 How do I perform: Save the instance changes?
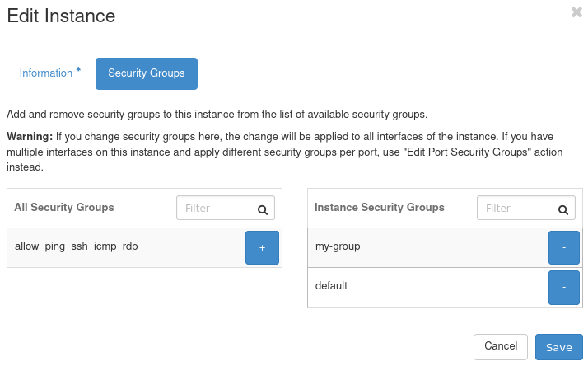[558, 347]
